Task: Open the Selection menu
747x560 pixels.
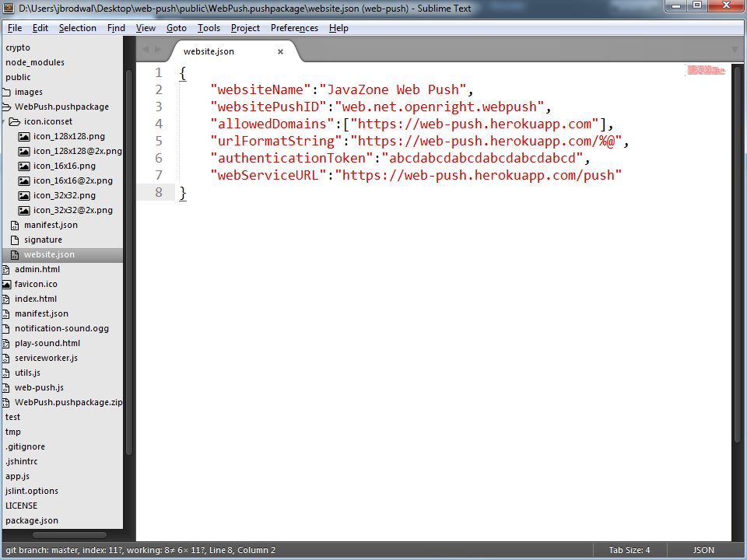Action: click(x=78, y=28)
